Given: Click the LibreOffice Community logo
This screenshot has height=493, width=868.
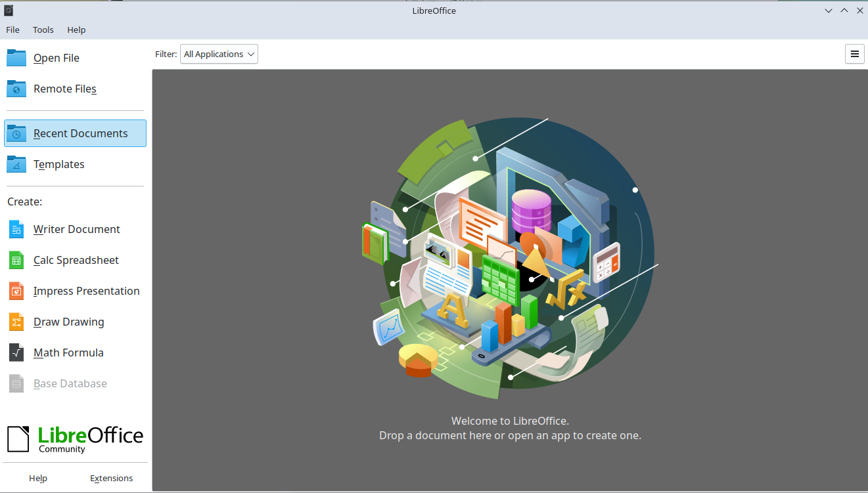Looking at the screenshot, I should [75, 439].
